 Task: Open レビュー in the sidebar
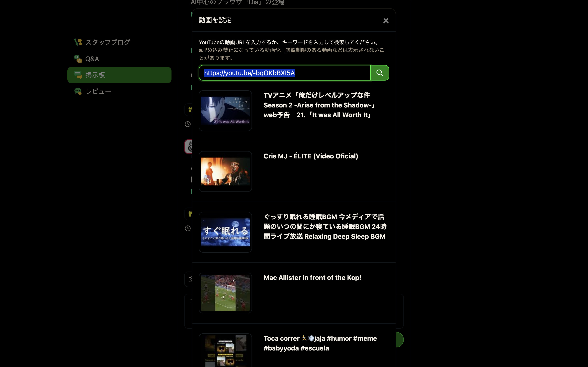pos(98,91)
